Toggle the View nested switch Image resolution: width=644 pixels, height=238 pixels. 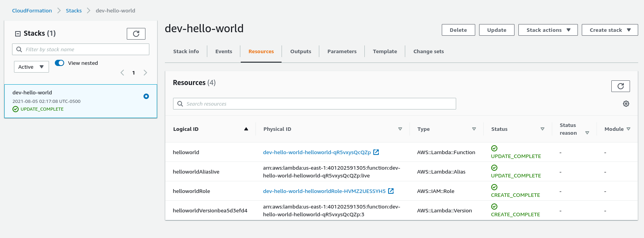59,63
